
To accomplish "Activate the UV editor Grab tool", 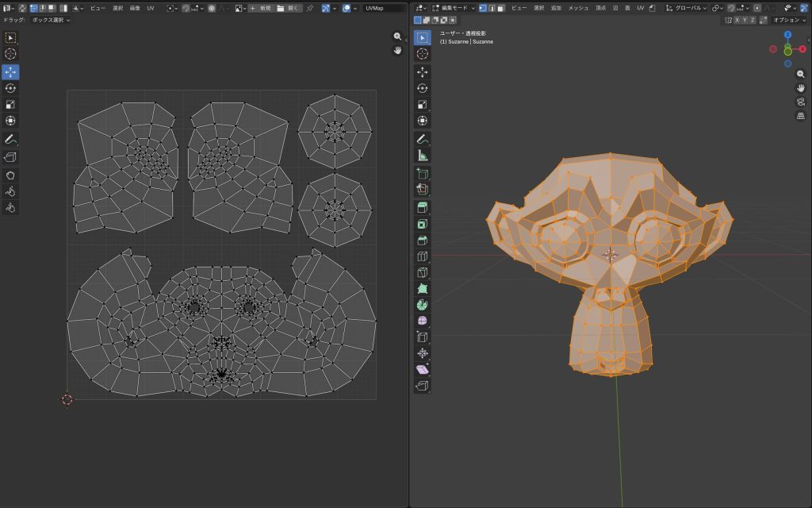I will (11, 175).
